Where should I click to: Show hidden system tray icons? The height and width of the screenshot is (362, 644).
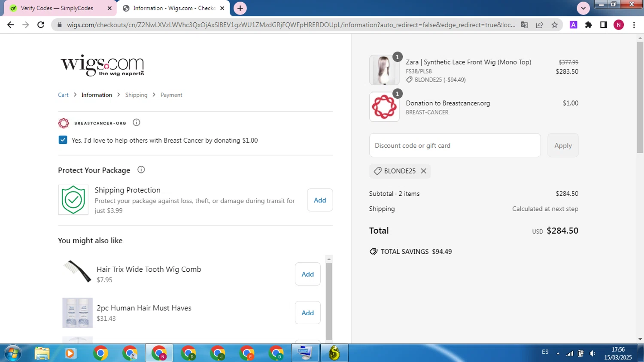558,353
